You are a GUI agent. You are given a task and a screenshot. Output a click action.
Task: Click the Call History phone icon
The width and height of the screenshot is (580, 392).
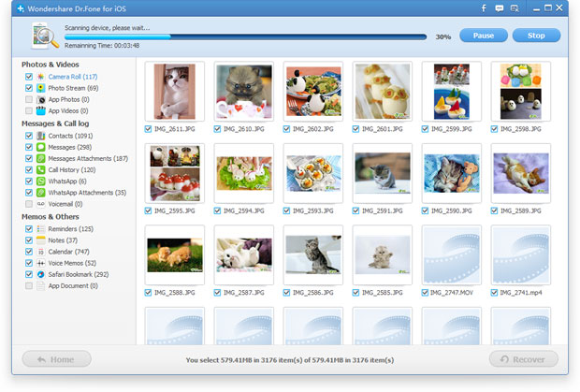pos(40,169)
